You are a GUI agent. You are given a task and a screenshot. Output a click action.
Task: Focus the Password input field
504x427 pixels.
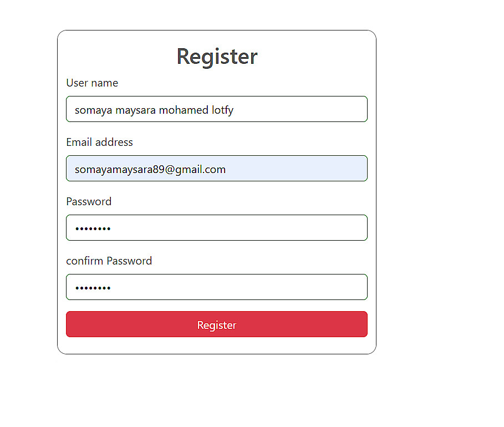(x=217, y=228)
